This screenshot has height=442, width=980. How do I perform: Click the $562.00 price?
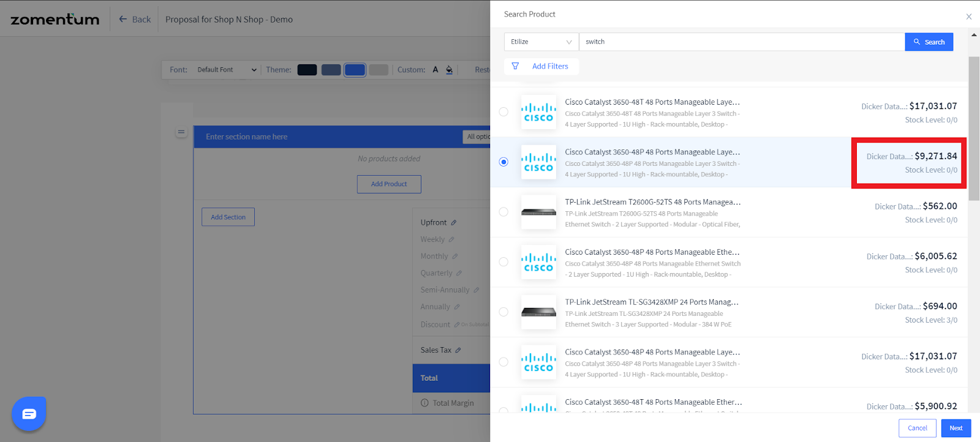coord(940,206)
